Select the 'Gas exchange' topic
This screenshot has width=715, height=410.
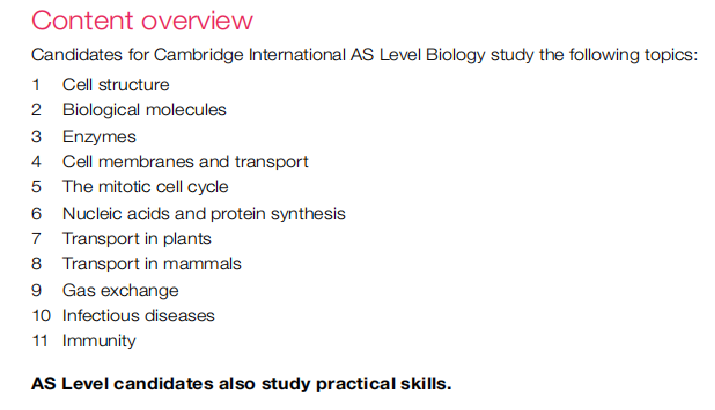pyautogui.click(x=120, y=290)
